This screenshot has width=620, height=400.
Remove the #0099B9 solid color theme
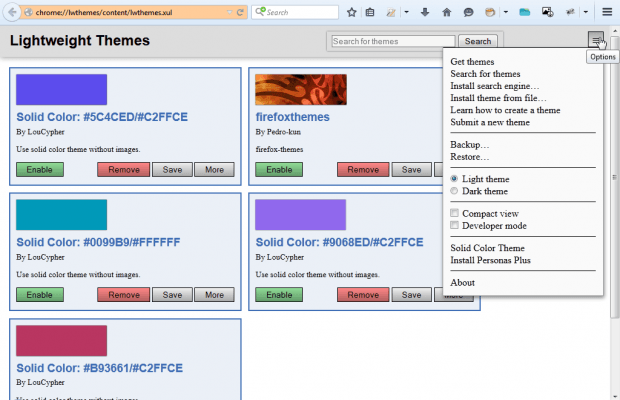click(x=124, y=295)
